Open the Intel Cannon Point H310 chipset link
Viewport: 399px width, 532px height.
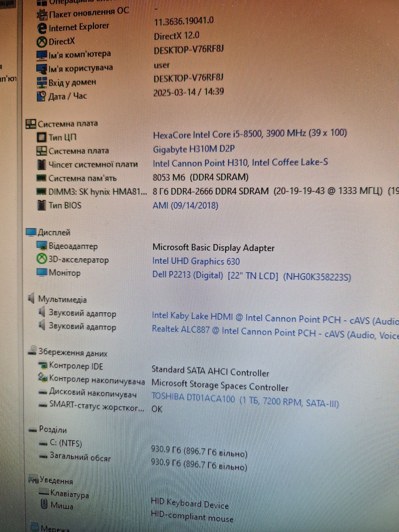pos(240,163)
